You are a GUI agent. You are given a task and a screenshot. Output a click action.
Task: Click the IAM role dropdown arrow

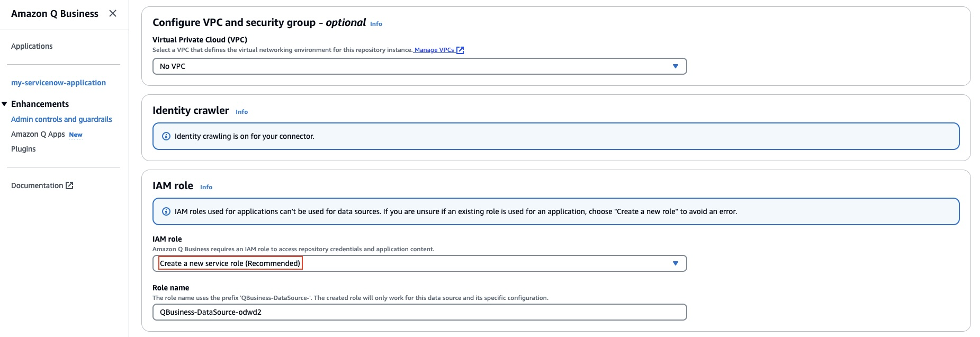(675, 263)
